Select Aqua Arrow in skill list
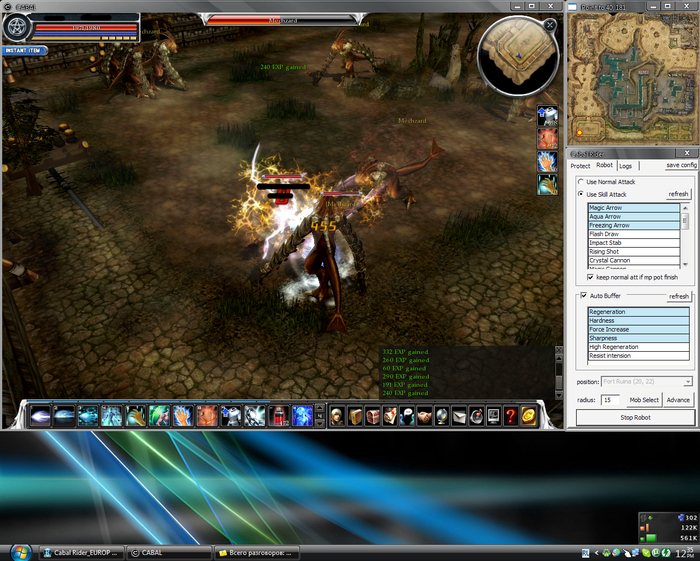700x561 pixels. coord(634,216)
